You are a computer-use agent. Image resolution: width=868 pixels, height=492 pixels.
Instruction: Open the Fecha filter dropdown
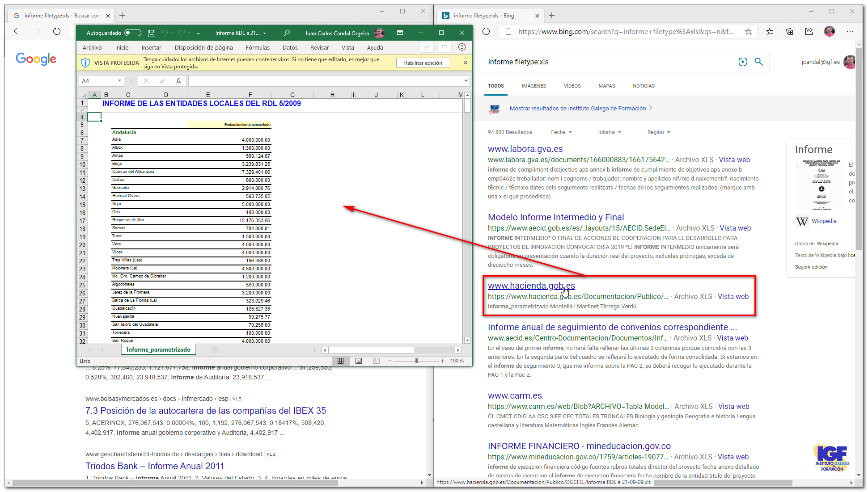point(561,132)
